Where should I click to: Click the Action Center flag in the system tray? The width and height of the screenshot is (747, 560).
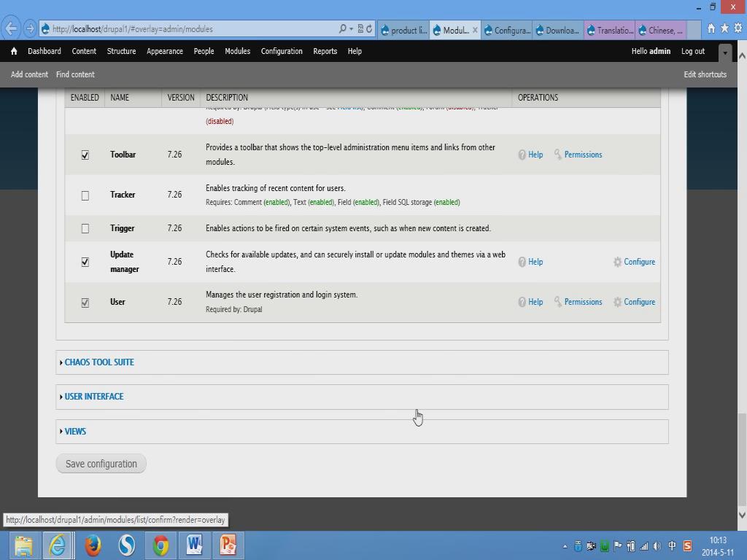click(618, 546)
